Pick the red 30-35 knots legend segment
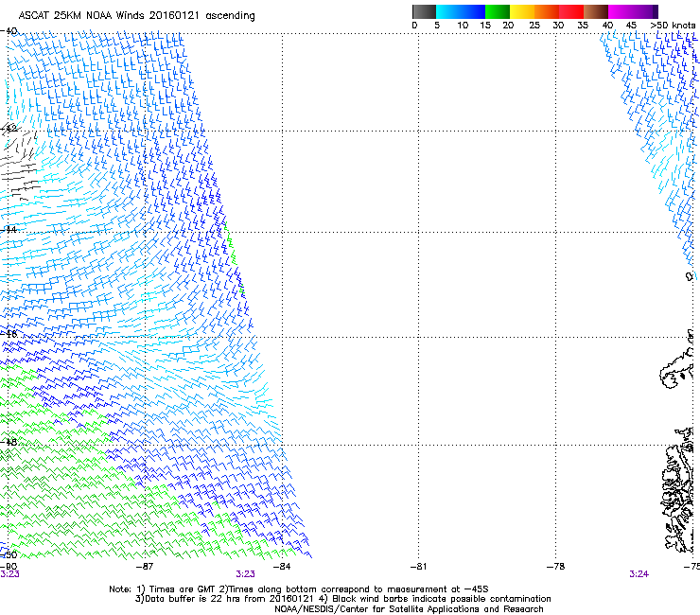Viewport: 700px width, 615px height. (571, 11)
